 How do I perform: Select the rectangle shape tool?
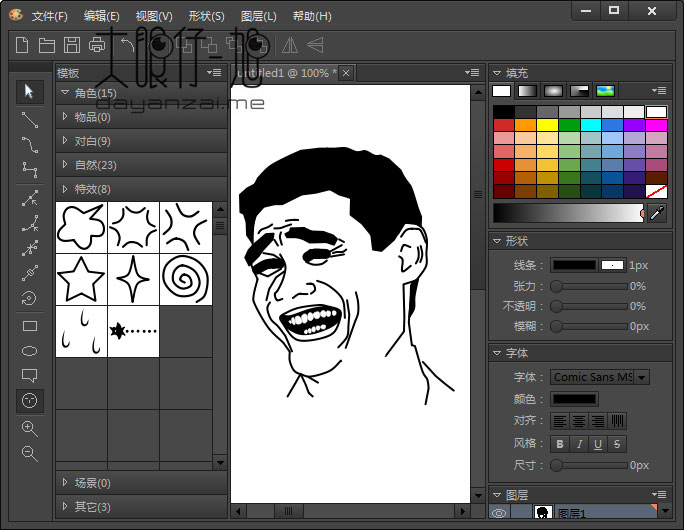pos(29,326)
